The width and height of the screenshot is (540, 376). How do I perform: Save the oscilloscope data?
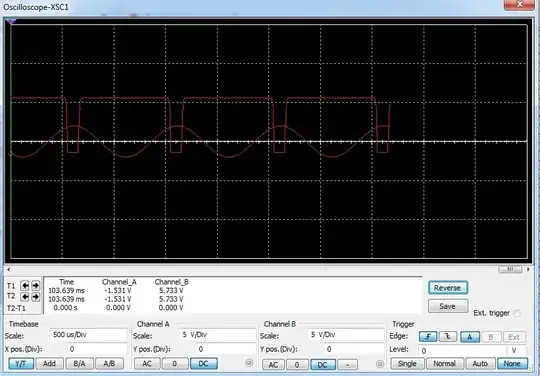(447, 306)
